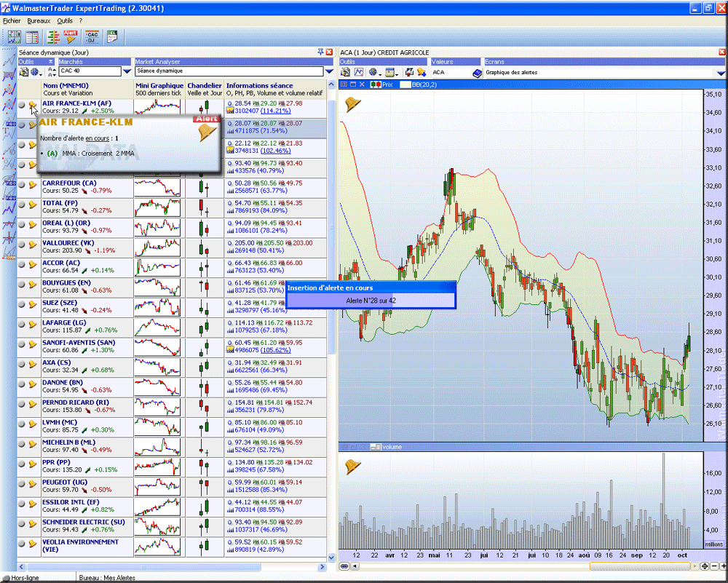Toggle the round indicator beside ACCOR (AC)
Viewport: 728px width, 583px height.
pyautogui.click(x=22, y=265)
